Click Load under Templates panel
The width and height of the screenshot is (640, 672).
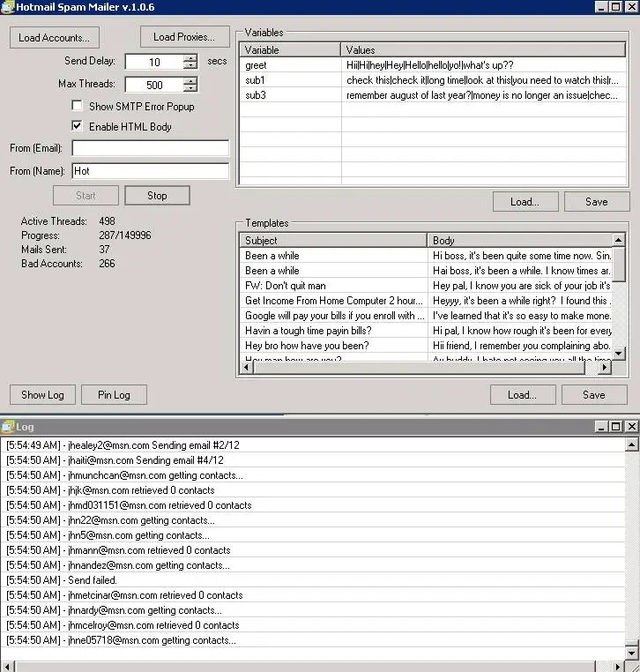(x=523, y=395)
